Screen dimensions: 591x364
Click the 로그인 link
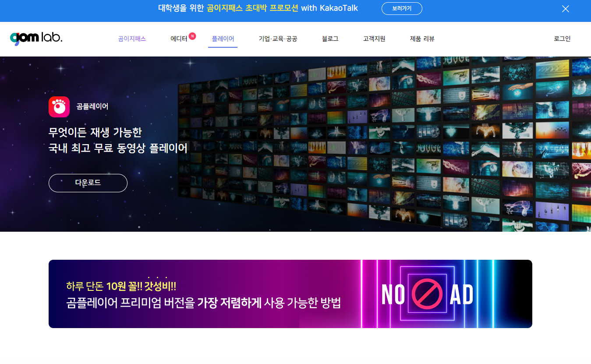(562, 39)
